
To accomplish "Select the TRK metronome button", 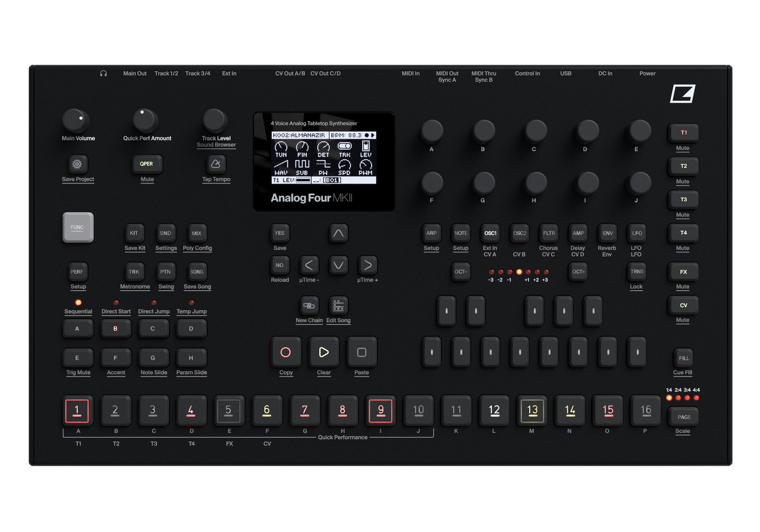I will pos(134,272).
